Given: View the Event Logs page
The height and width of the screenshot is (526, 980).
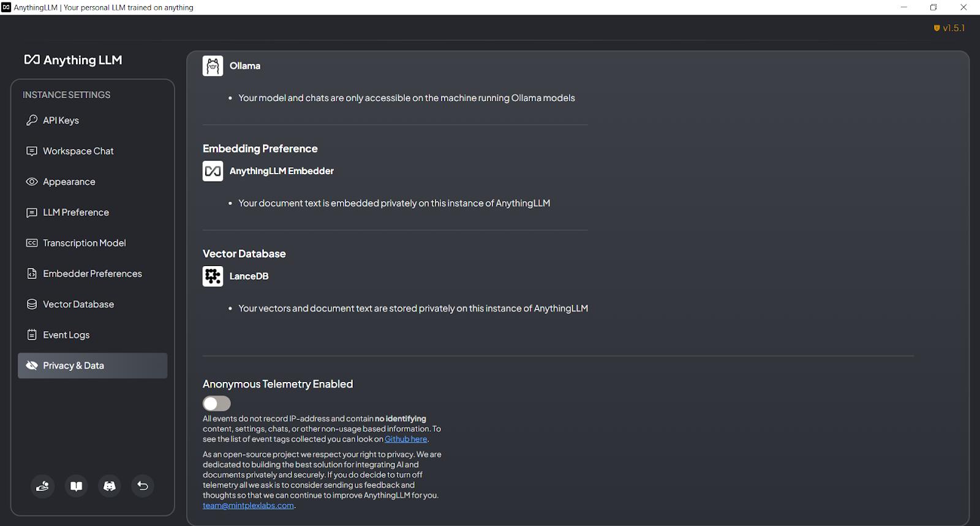Looking at the screenshot, I should tap(66, 335).
